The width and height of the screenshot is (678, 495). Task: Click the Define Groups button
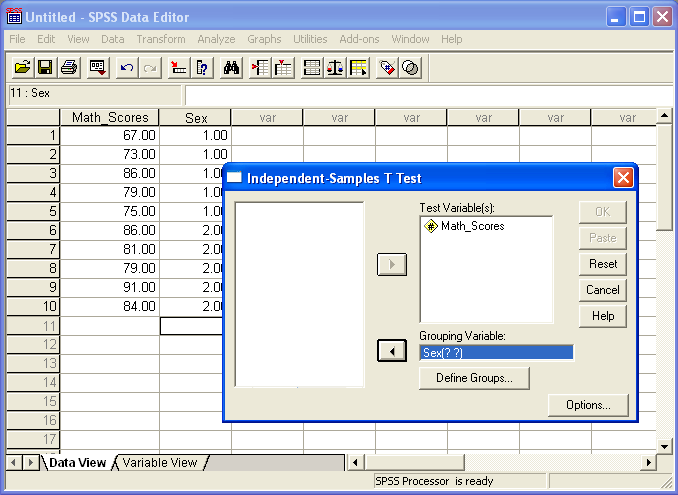click(x=474, y=378)
